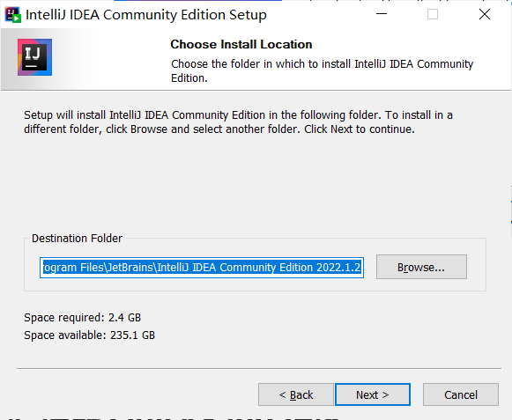Click the 'Setup will install' instruction paragraph
Image resolution: width=512 pixels, height=420 pixels.
(238, 122)
